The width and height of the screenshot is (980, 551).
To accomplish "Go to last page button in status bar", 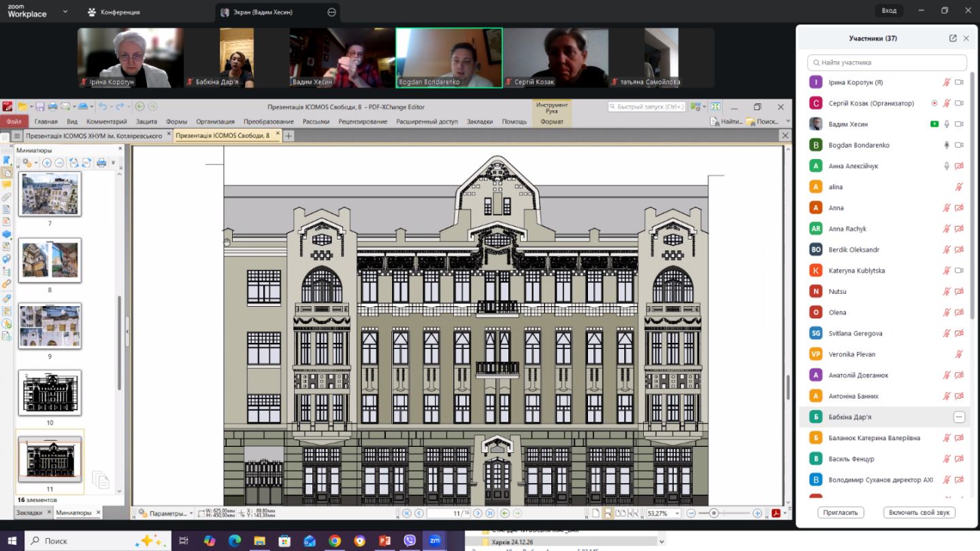I will [490, 513].
